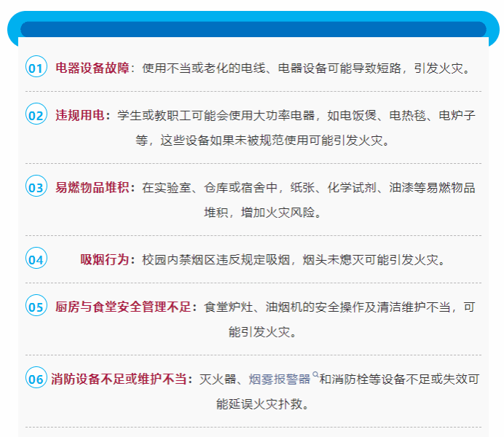The width and height of the screenshot is (504, 437).
Task: Click the 05 number badge
Action: [36, 307]
